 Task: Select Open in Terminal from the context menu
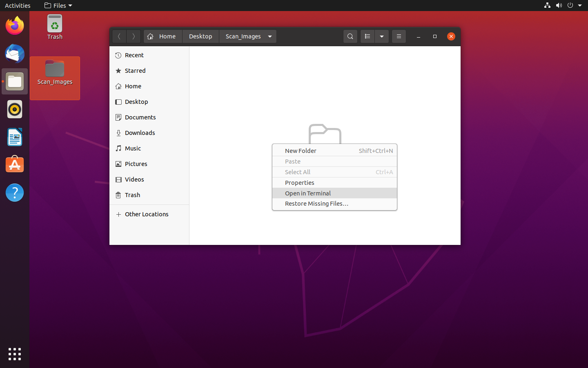pyautogui.click(x=308, y=193)
